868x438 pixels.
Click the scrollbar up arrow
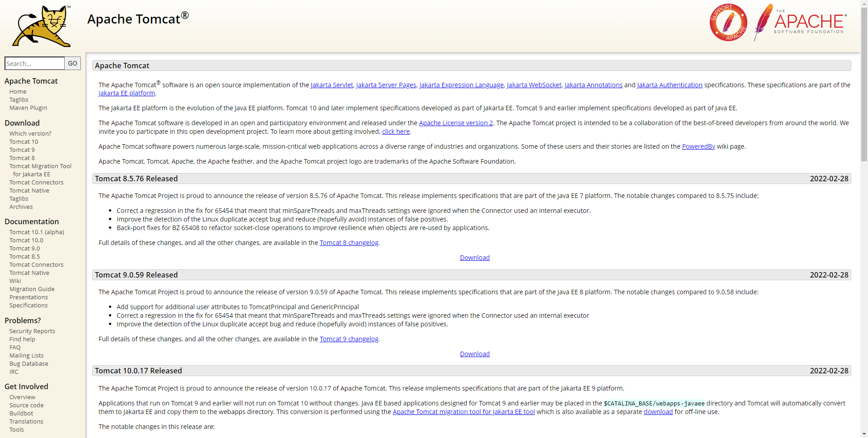pos(864,3)
